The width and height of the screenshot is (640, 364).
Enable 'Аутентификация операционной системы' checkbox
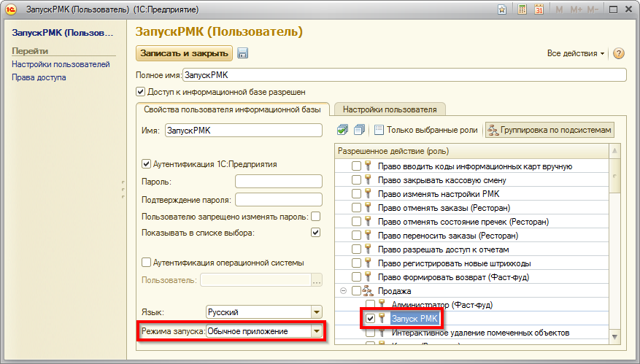pyautogui.click(x=146, y=263)
